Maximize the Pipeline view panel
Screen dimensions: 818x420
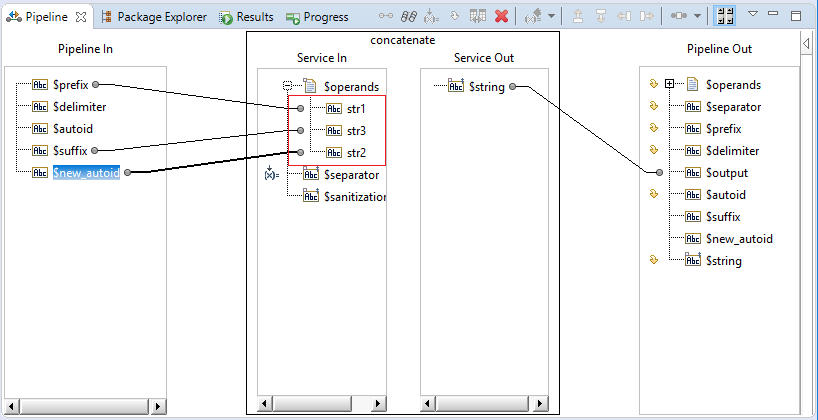[x=796, y=16]
